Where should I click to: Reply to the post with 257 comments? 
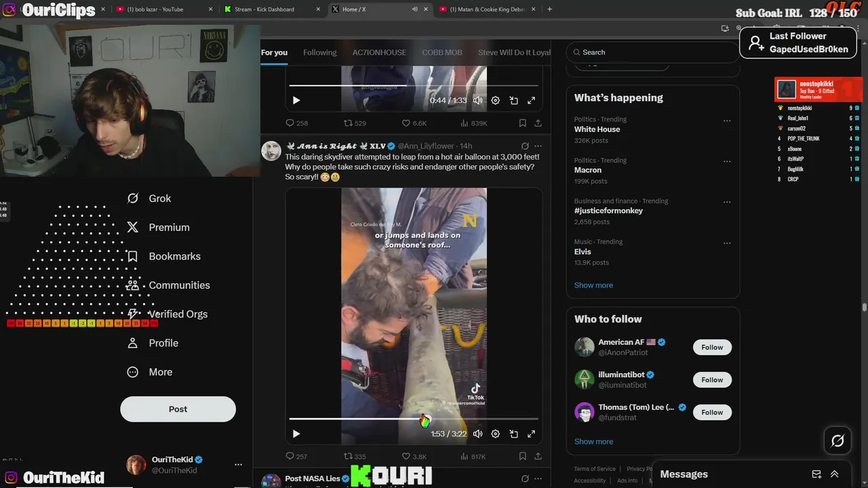coord(296,457)
